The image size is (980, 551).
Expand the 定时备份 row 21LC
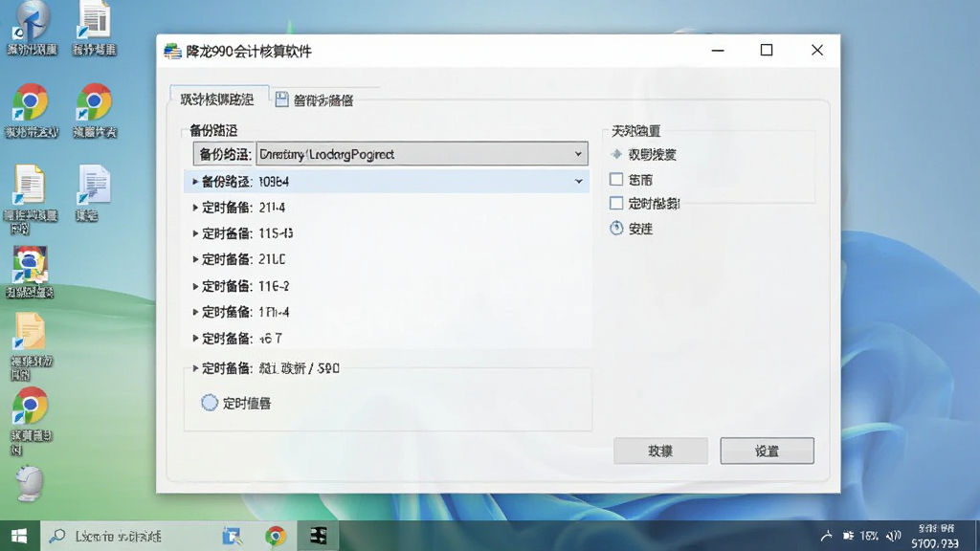(x=195, y=259)
